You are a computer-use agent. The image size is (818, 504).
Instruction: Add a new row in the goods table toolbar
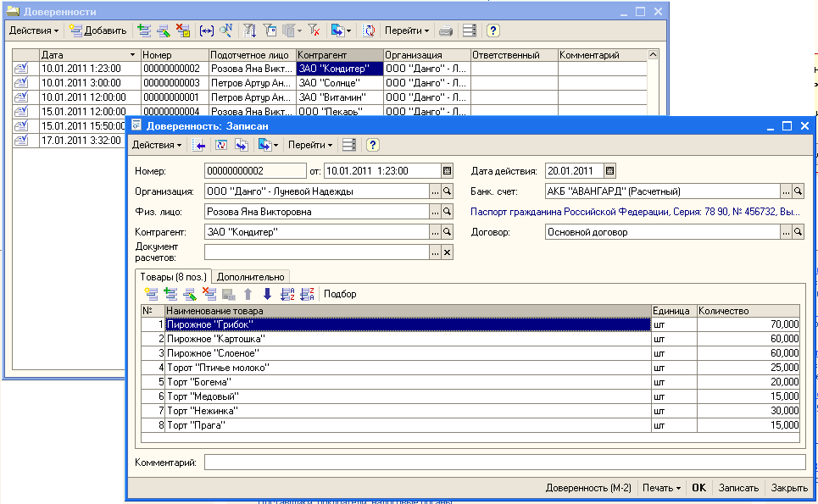(151, 294)
